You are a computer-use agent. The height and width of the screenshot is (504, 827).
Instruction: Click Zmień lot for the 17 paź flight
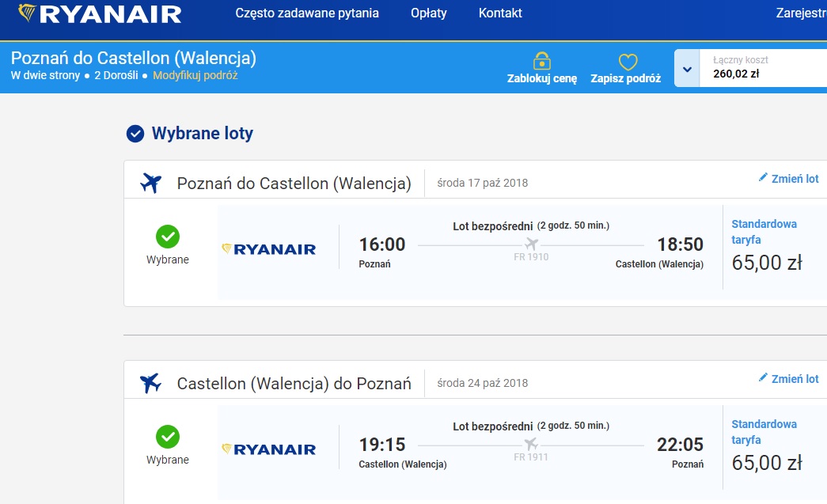(788, 179)
